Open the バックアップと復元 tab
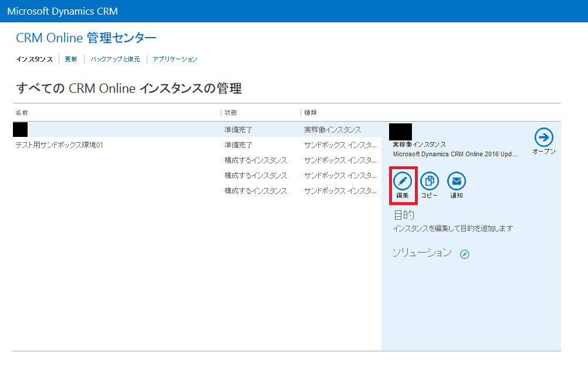The height and width of the screenshot is (369, 588). 115,59
